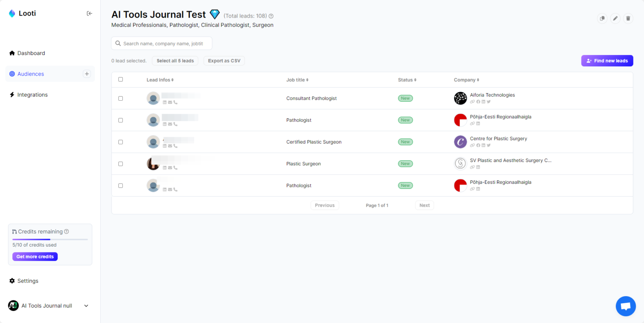Collapse the sidebar with the arrow icon

point(89,13)
